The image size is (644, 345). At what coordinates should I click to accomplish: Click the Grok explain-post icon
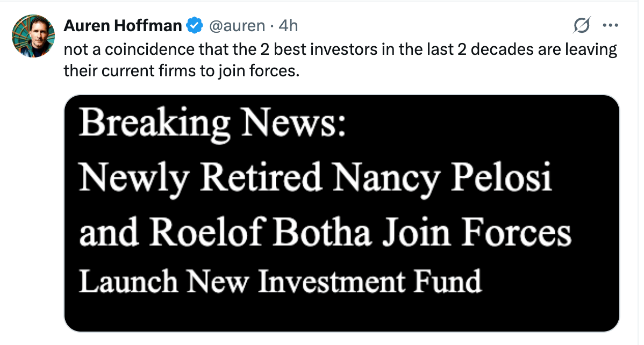coord(582,25)
